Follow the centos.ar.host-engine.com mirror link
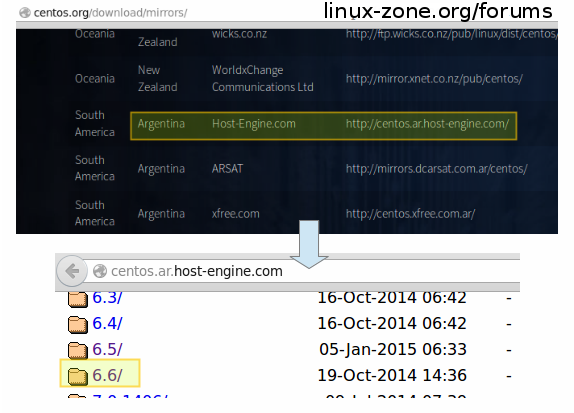 (x=427, y=124)
